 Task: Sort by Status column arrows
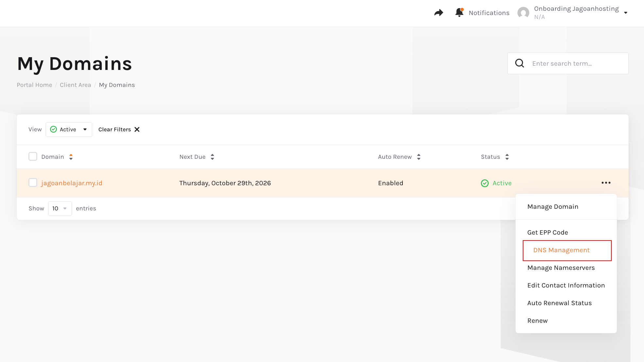pos(507,157)
